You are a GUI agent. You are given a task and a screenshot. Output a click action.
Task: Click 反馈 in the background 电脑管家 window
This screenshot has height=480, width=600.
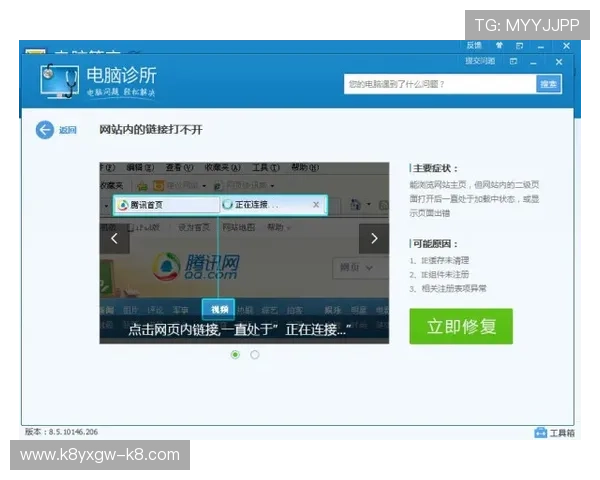point(474,45)
